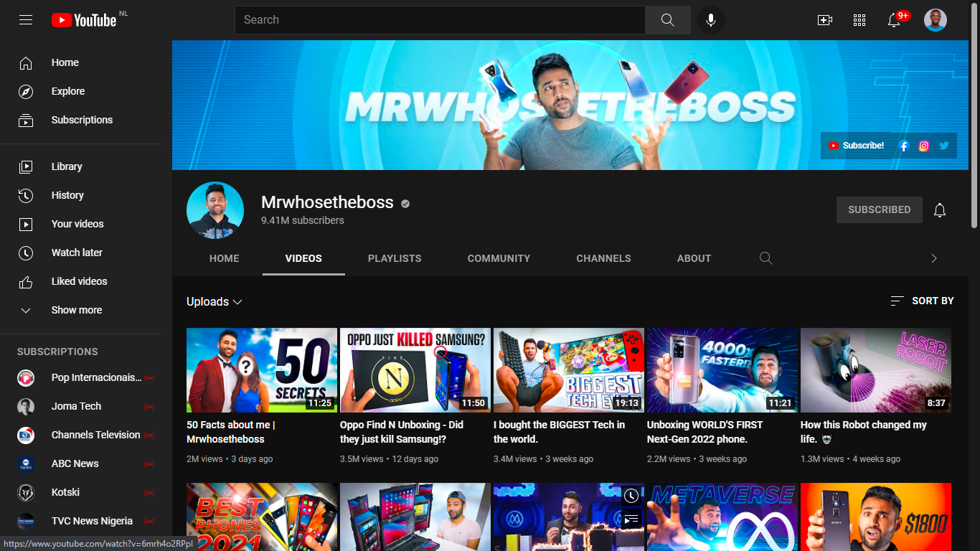The image size is (980, 551).
Task: Click the Liked videos thumbs-up icon
Action: coord(26,281)
